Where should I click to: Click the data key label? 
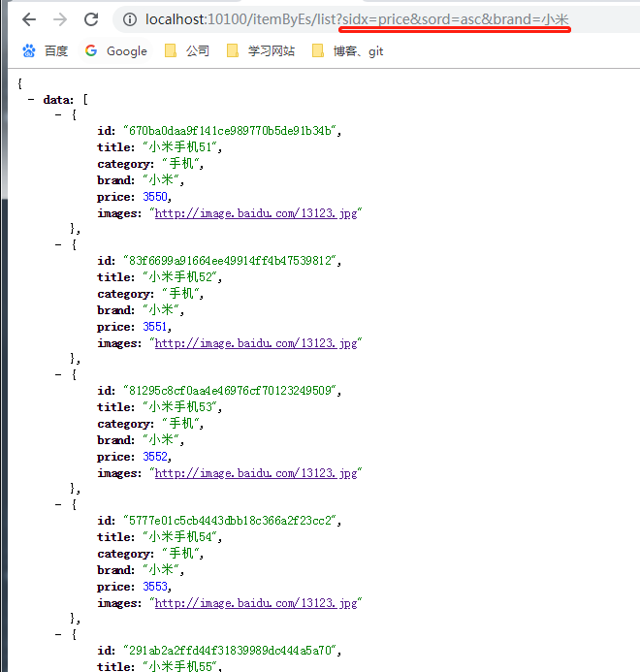click(x=58, y=100)
